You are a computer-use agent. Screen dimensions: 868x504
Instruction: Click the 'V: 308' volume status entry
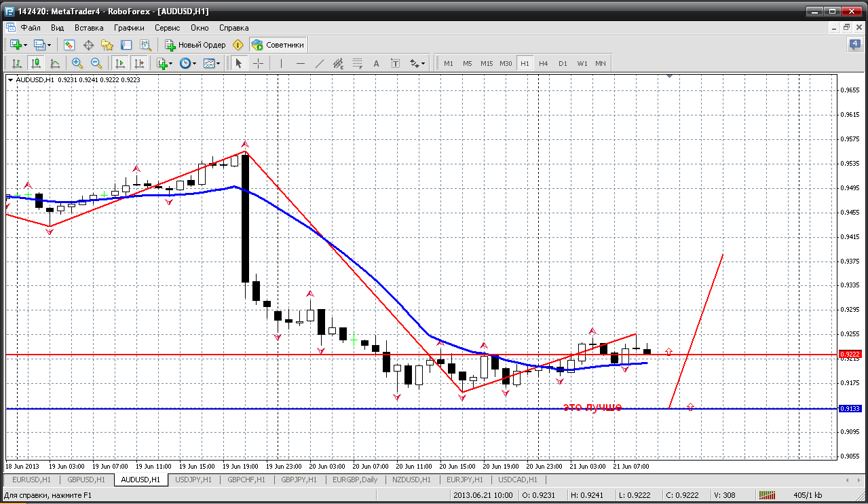[725, 496]
